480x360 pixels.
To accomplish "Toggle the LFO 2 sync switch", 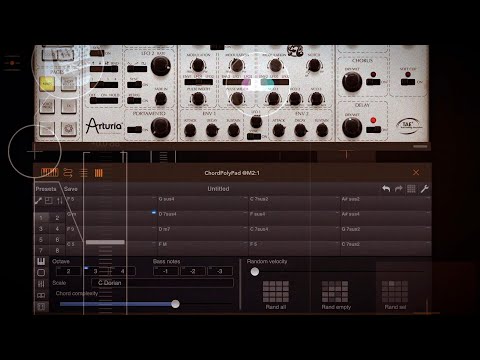I will click(x=135, y=85).
